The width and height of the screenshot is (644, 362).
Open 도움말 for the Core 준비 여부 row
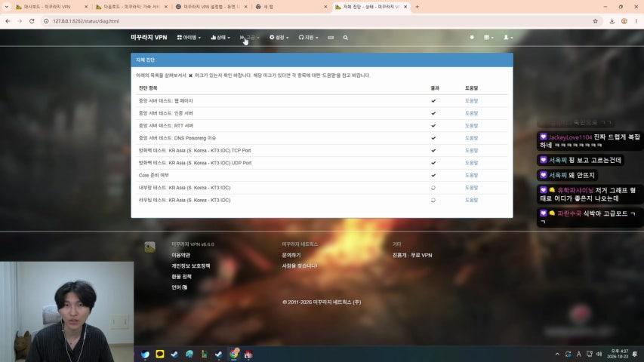pos(472,175)
